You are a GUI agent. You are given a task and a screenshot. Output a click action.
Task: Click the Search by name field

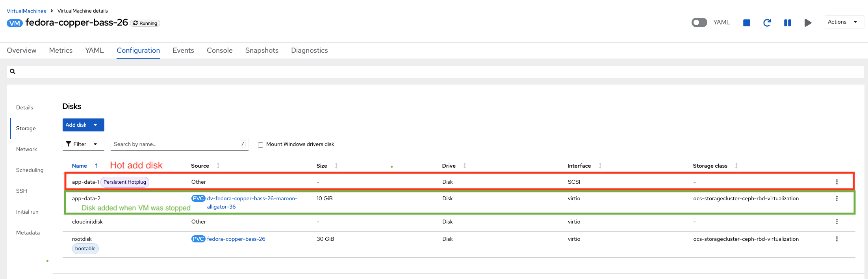[175, 144]
